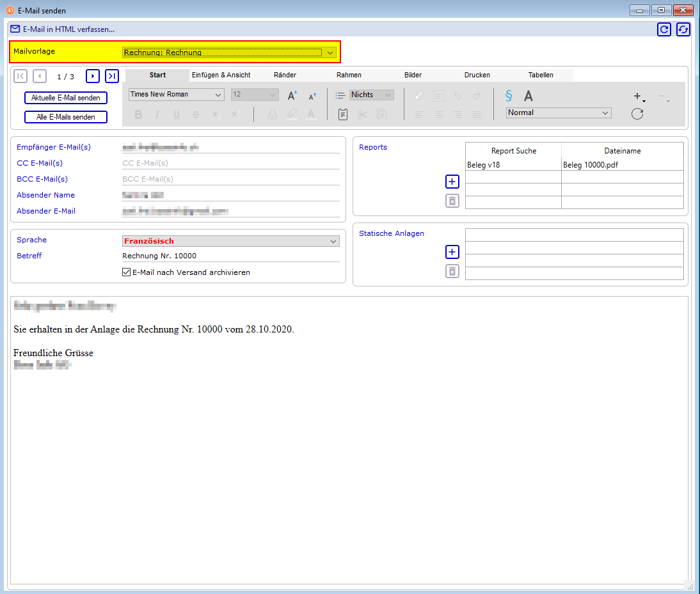Click the blue paragraph section symbol
The height and width of the screenshot is (594, 700).
tap(509, 96)
